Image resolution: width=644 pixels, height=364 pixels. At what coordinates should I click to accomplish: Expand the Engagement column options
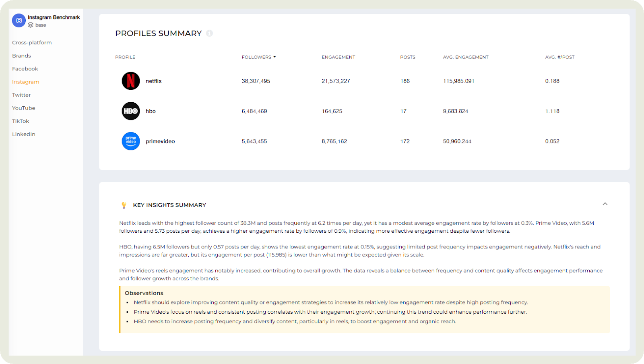[339, 57]
